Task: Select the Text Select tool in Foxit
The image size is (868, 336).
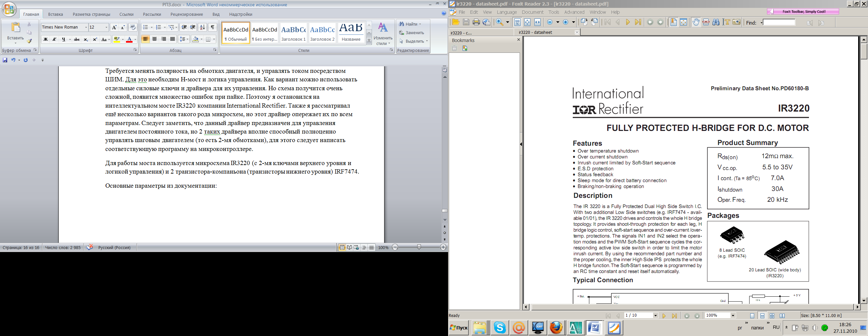Action: pos(727,22)
